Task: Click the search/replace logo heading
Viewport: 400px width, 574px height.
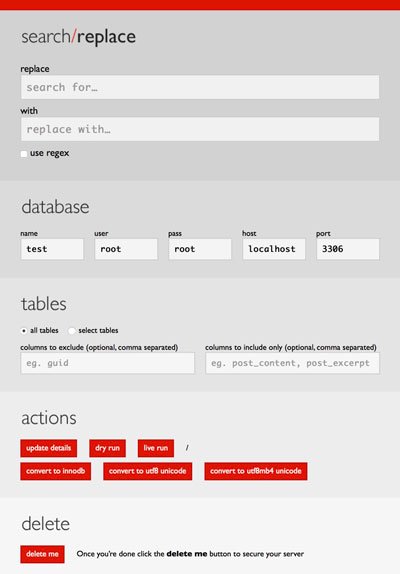Action: (78, 37)
